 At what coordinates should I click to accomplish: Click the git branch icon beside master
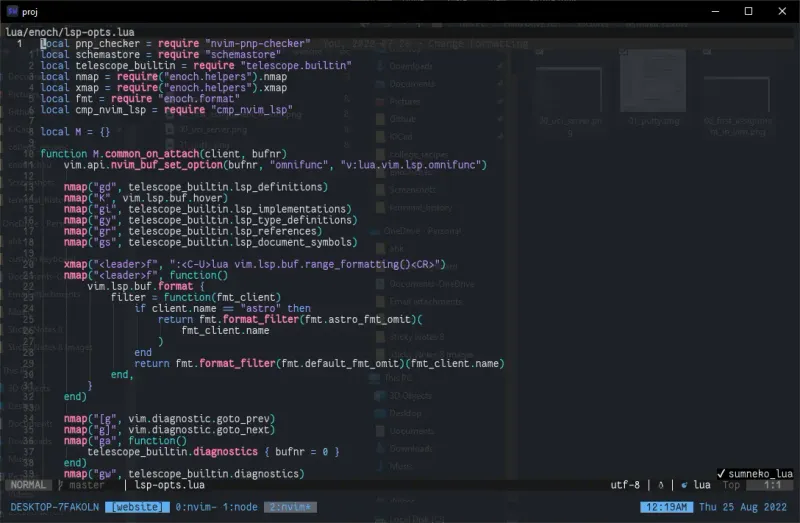(x=60, y=485)
